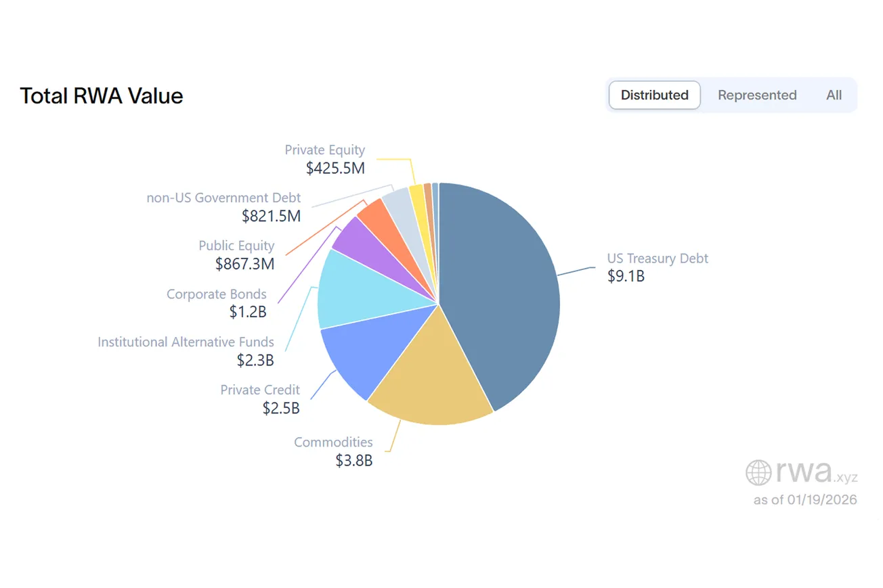The height and width of the screenshot is (588, 883).
Task: Click the rwa.xyz globe logo icon
Action: point(758,472)
